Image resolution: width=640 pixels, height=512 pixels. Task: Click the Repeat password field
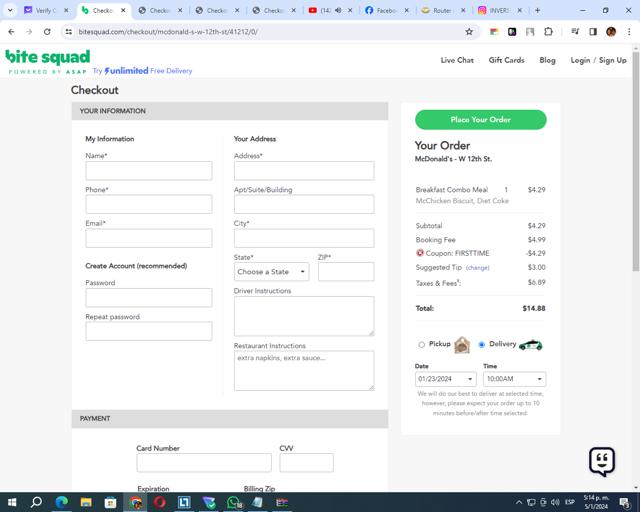tap(149, 331)
